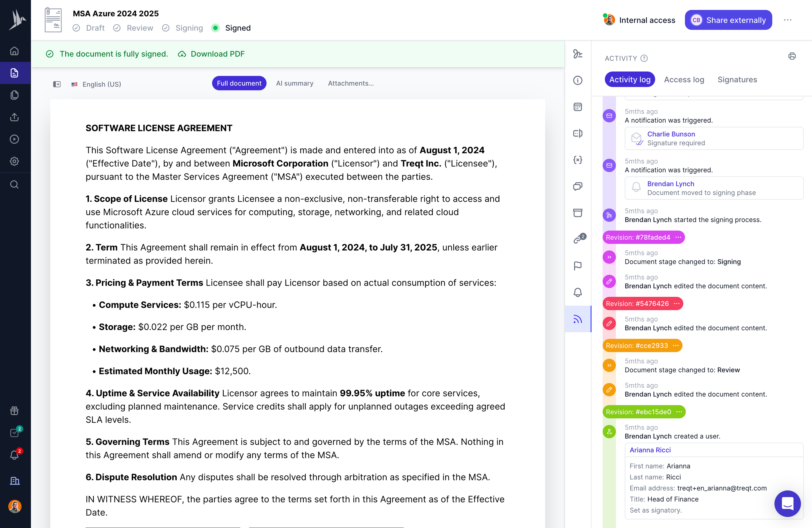This screenshot has width=812, height=528.
Task: Open the flag panel icon
Action: pyautogui.click(x=578, y=266)
